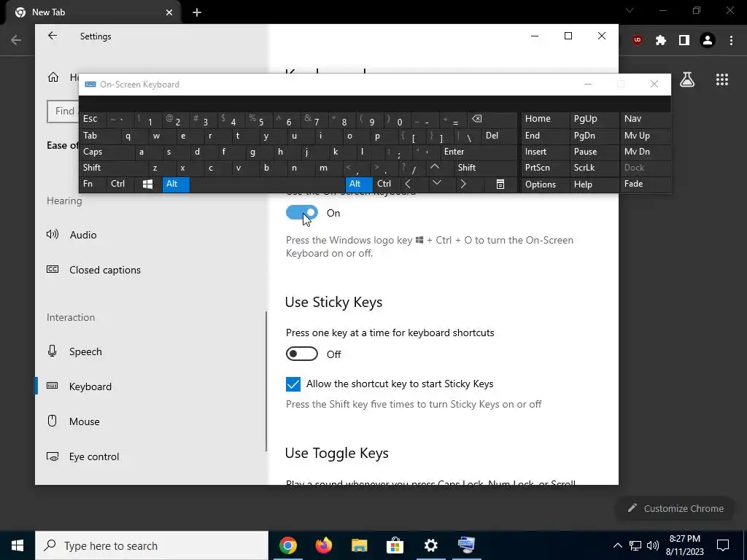This screenshot has width=747, height=560.
Task: Open the Windows Start menu
Action: click(x=18, y=545)
